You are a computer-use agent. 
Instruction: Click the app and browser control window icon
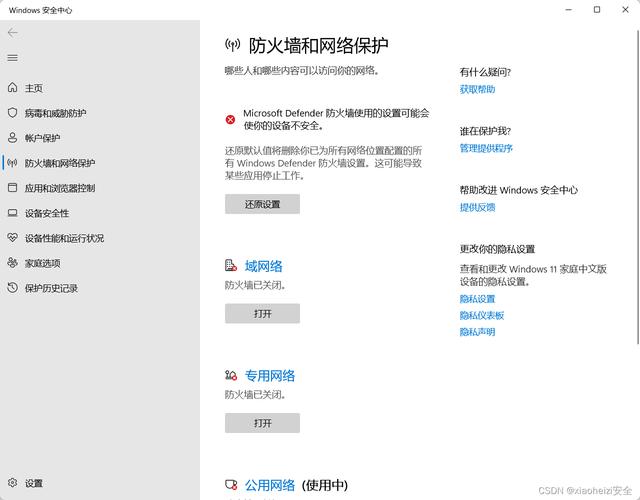tap(13, 188)
